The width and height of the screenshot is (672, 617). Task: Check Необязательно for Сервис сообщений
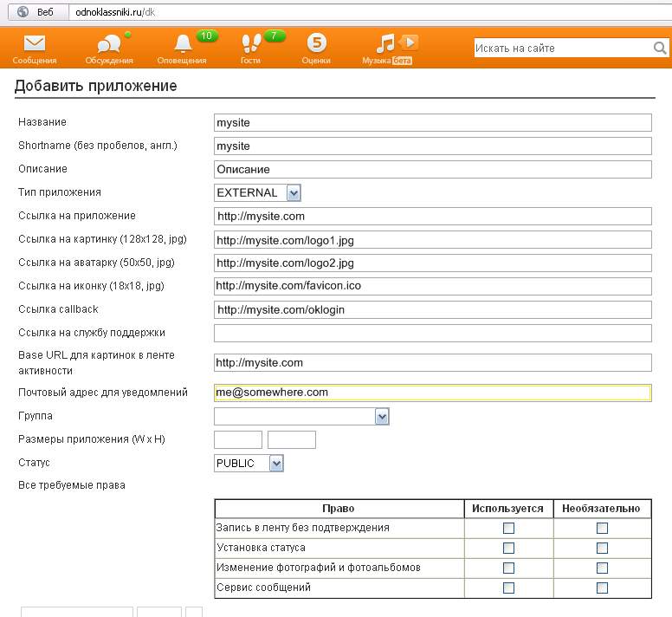point(602,588)
